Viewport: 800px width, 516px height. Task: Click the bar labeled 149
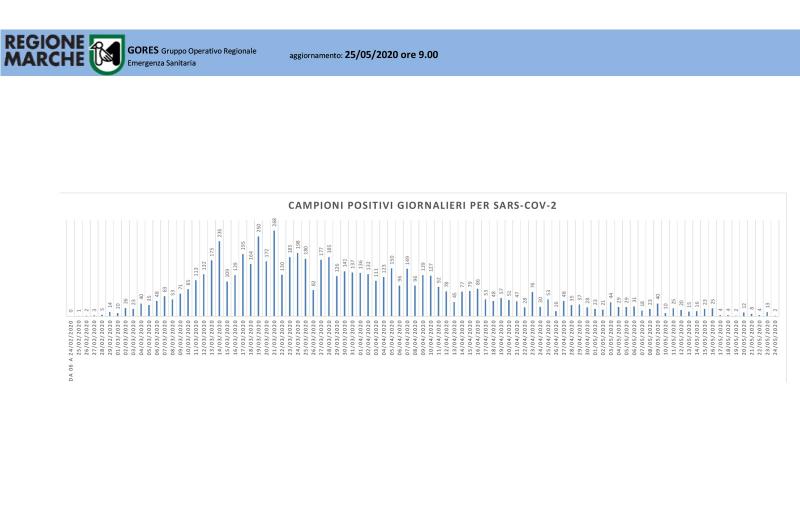pyautogui.click(x=407, y=292)
